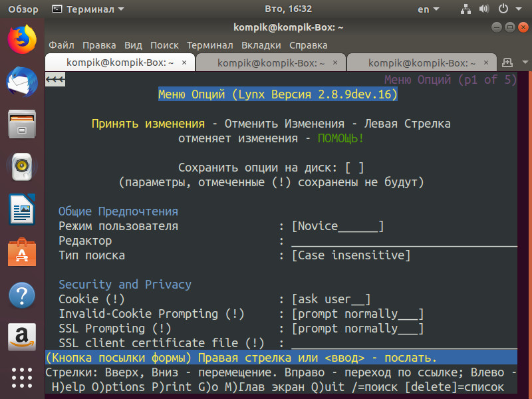Open the green ПОМОЩЬ! help link
The image size is (532, 399).
(x=340, y=138)
